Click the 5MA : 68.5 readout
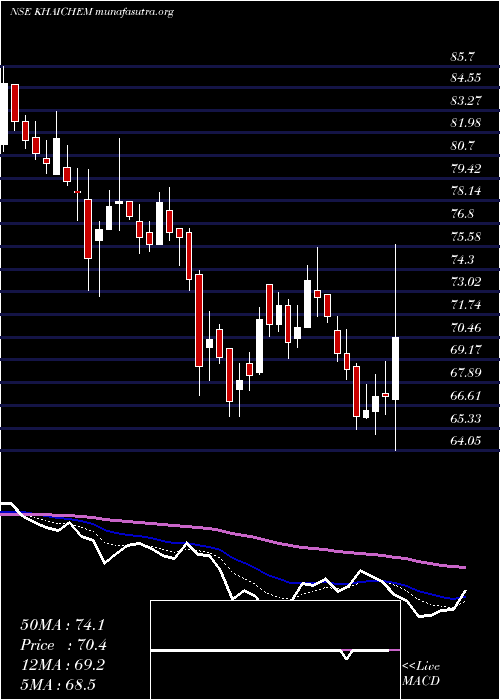Screen dimensions: 500x700 coord(58,685)
